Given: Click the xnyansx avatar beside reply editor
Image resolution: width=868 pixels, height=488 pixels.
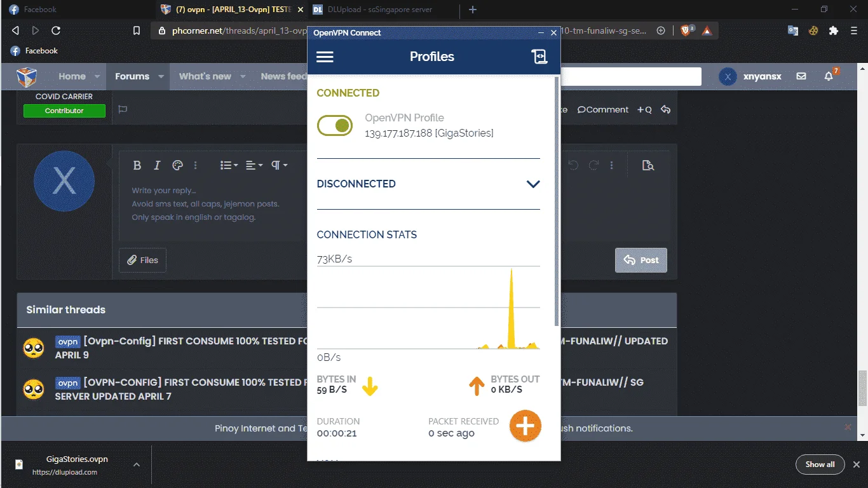Looking at the screenshot, I should (x=64, y=181).
